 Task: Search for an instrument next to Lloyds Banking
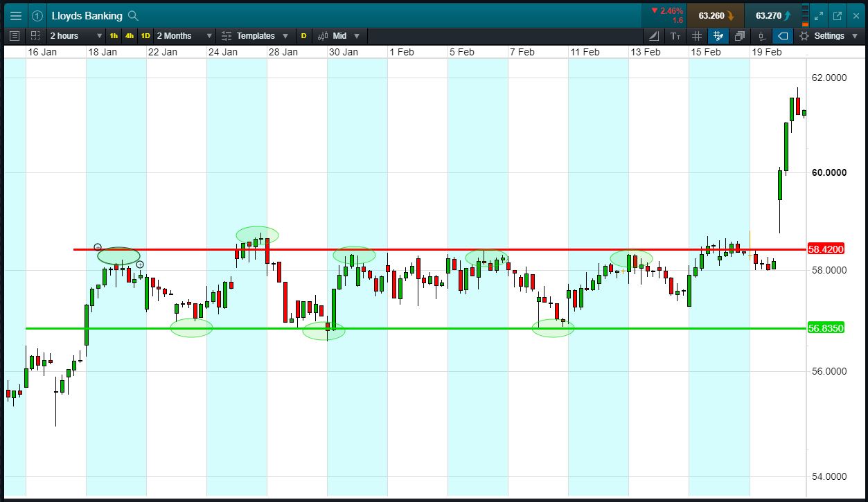pos(133,15)
